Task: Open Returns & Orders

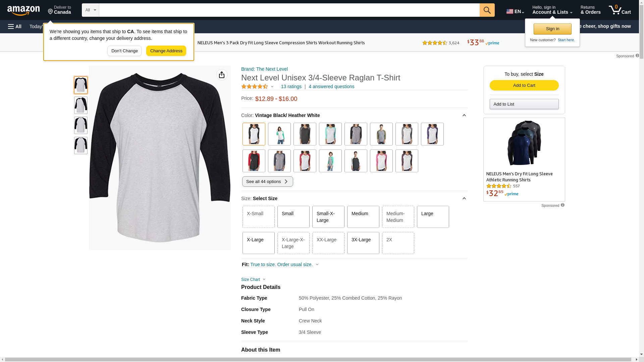Action: pyautogui.click(x=590, y=10)
